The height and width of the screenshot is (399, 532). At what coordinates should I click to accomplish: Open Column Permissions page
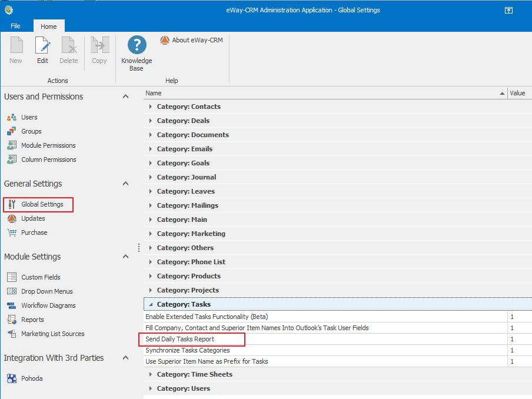pyautogui.click(x=49, y=159)
